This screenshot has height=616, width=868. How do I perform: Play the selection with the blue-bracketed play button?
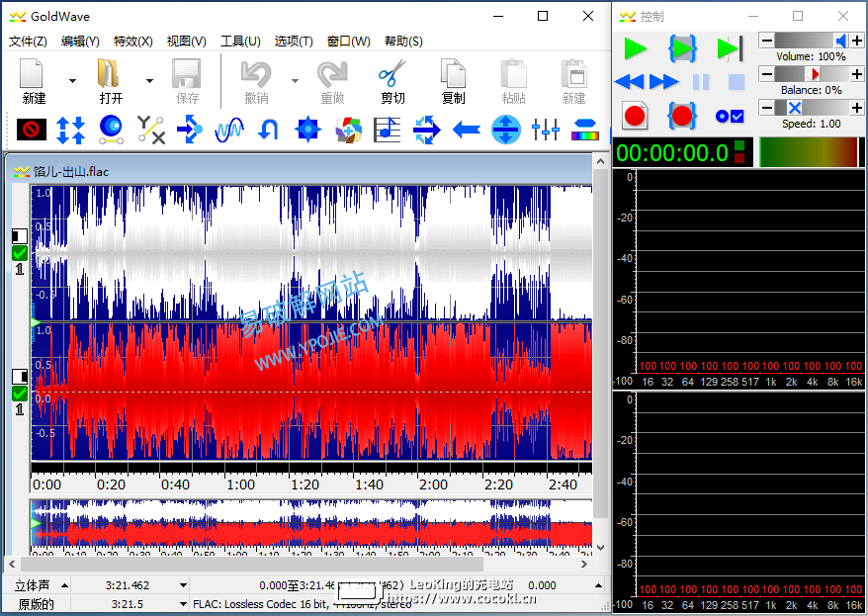point(682,48)
